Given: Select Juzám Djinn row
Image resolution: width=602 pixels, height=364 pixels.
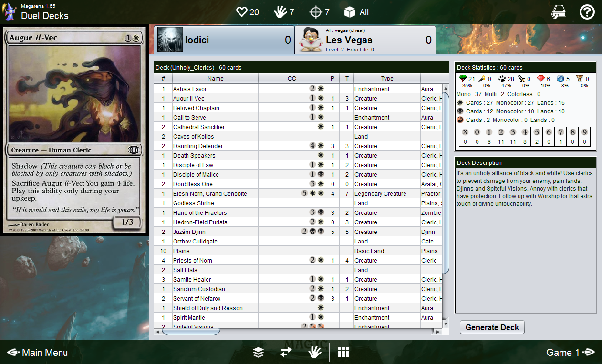Looking at the screenshot, I should (x=298, y=232).
